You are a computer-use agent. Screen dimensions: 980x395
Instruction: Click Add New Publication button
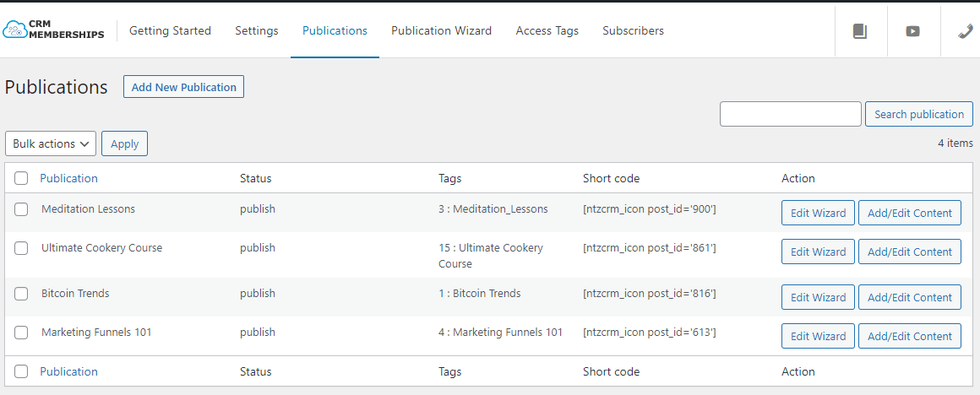184,88
